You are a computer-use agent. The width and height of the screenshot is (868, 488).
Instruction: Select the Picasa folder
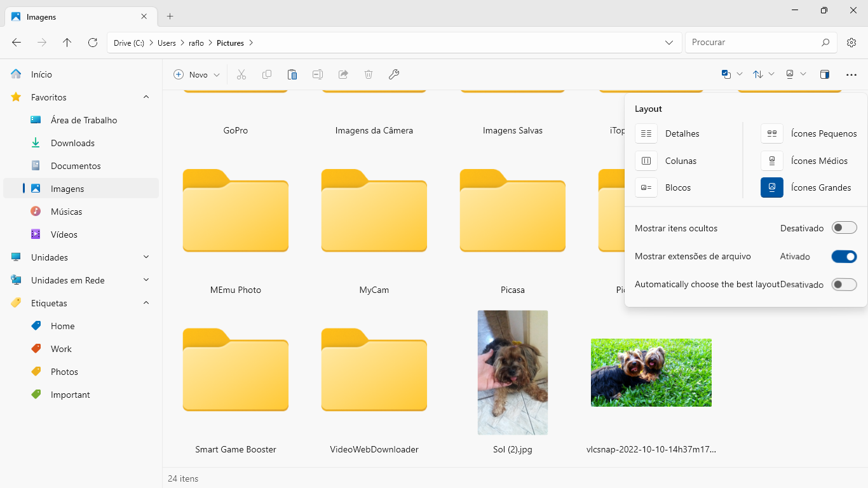[513, 211]
